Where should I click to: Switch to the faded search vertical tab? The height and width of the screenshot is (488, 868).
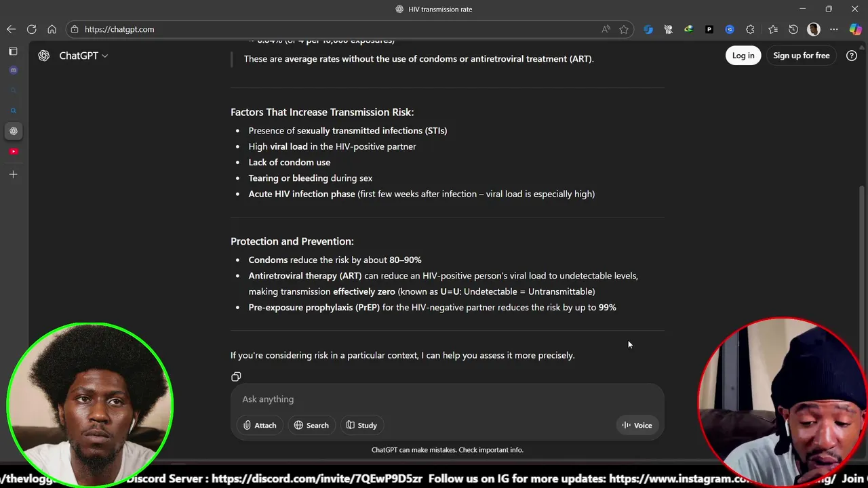[13, 90]
